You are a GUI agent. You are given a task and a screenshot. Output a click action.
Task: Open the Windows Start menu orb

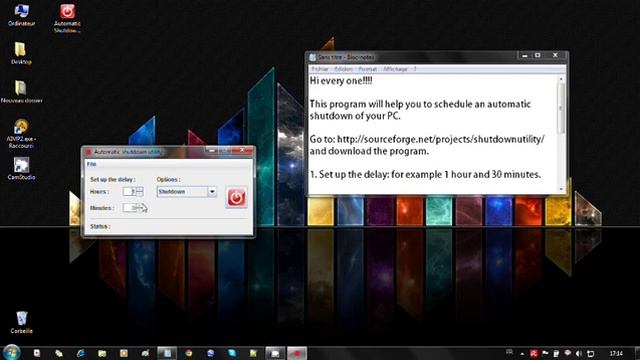click(x=11, y=352)
